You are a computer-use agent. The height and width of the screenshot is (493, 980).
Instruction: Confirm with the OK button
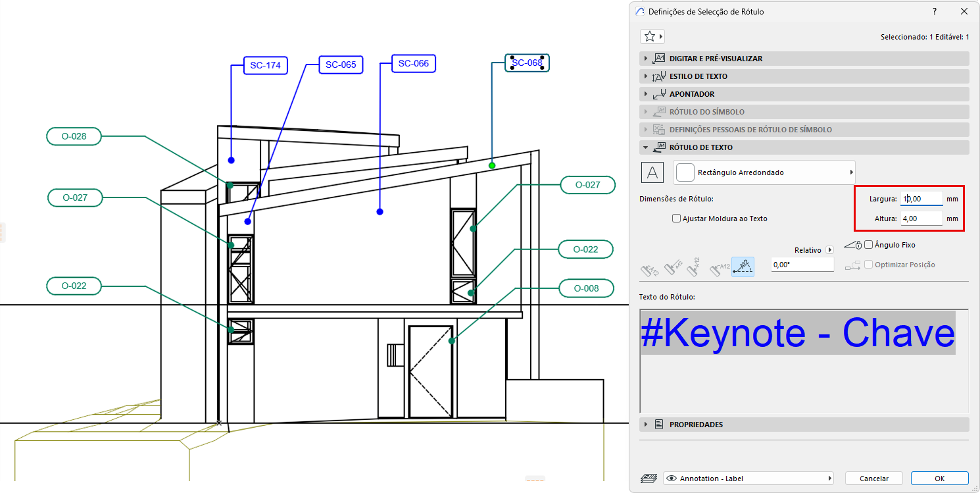pyautogui.click(x=939, y=479)
